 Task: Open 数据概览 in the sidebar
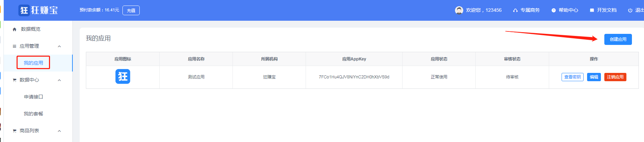point(31,29)
